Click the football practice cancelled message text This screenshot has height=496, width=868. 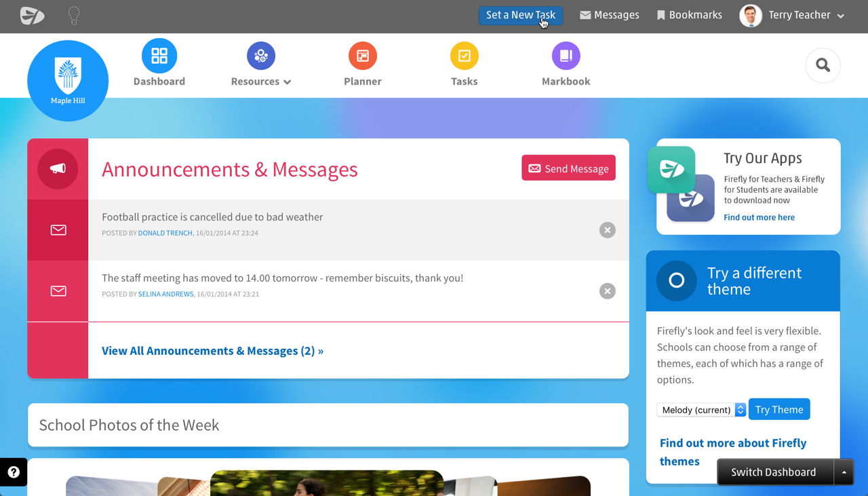(212, 217)
